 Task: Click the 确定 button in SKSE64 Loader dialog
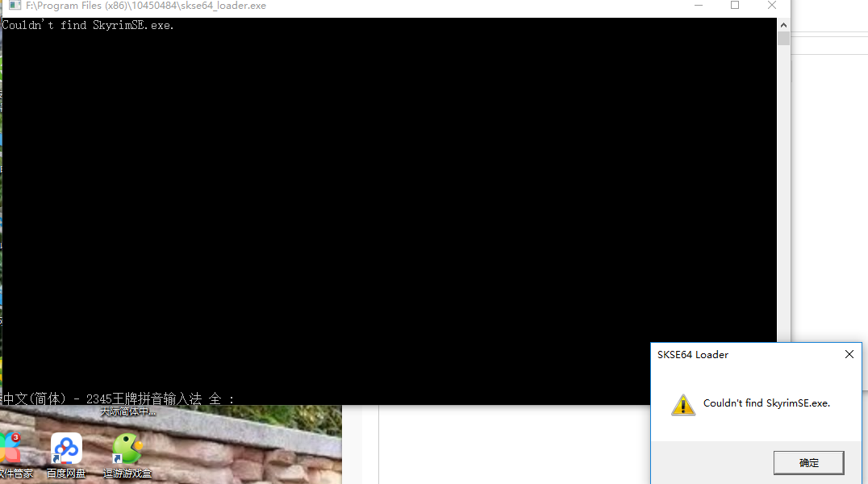click(x=809, y=463)
